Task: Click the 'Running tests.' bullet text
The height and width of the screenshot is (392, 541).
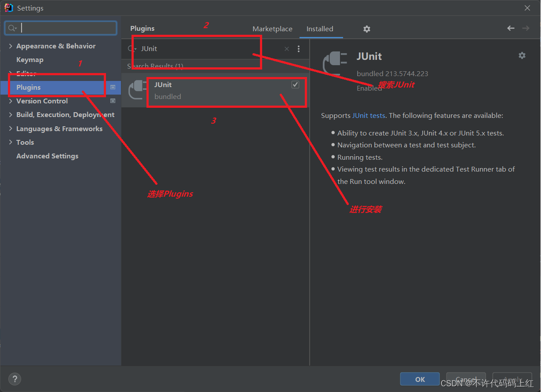Action: (x=360, y=157)
